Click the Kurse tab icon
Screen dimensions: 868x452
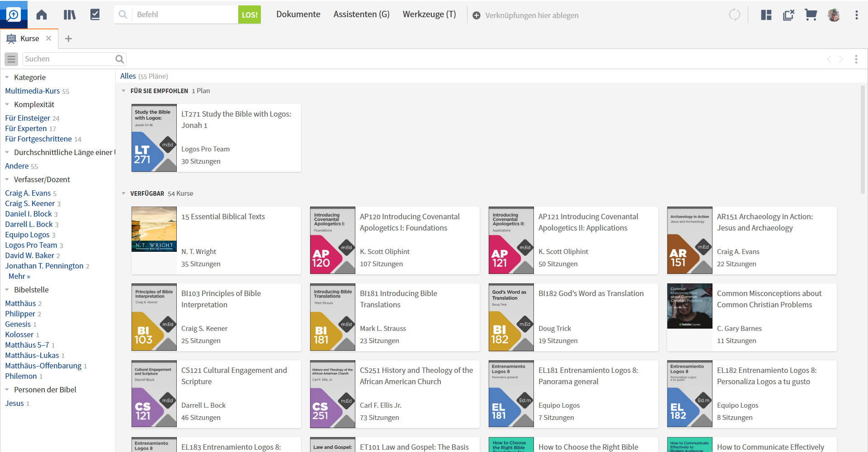click(11, 39)
